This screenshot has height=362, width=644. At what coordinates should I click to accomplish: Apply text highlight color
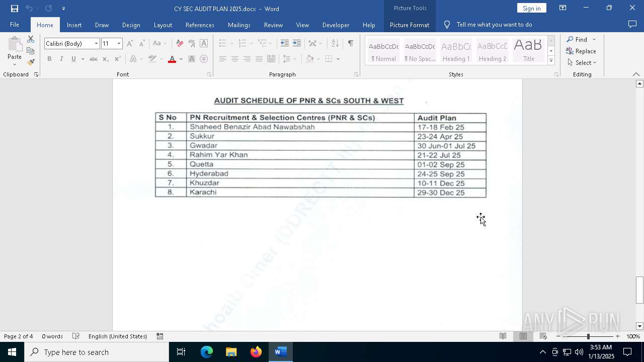(x=152, y=59)
